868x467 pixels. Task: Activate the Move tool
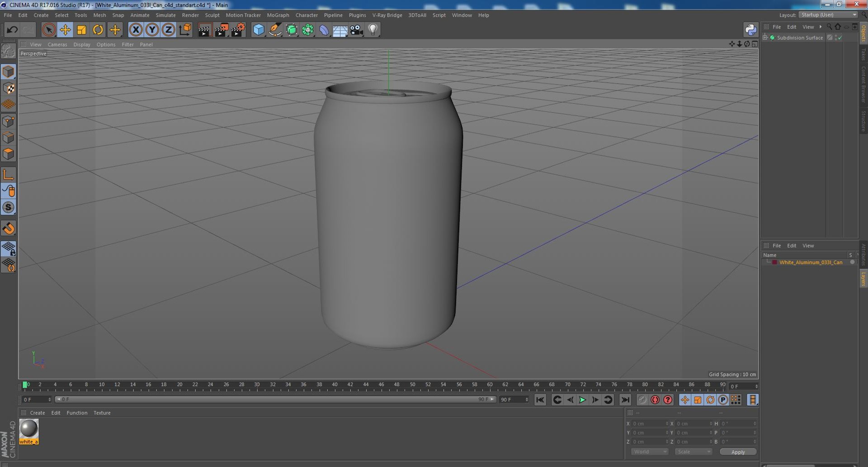65,30
